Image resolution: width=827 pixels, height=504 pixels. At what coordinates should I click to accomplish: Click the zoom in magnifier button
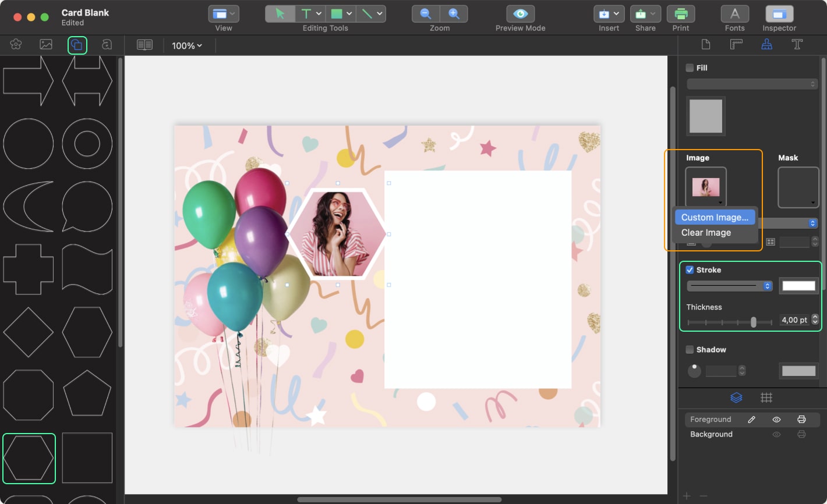pos(454,14)
